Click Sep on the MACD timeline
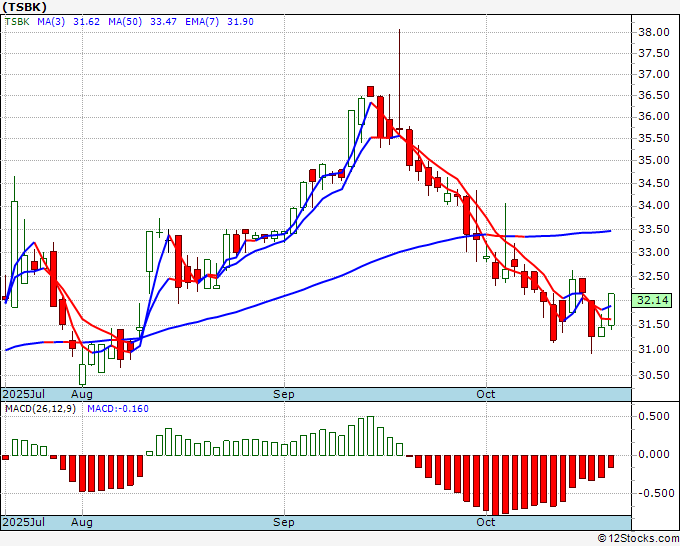This screenshot has height=546, width=680. tap(284, 522)
